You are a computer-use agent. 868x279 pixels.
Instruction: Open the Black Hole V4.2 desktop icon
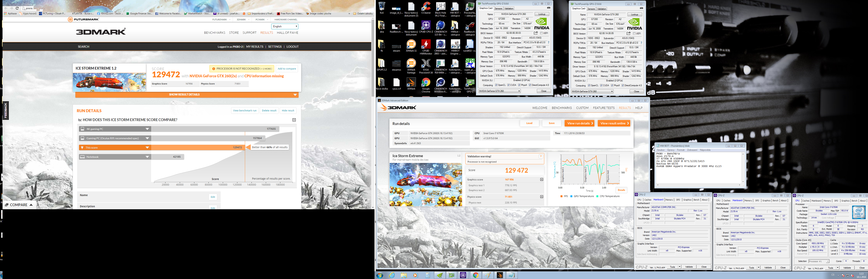click(x=440, y=9)
